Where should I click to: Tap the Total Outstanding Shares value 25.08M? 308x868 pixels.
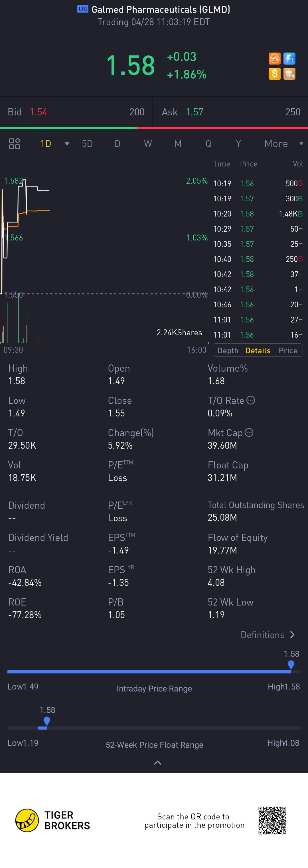(222, 518)
